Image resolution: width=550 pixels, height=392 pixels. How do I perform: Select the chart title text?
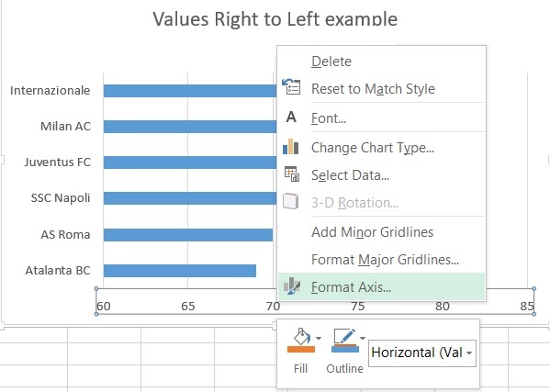275,19
